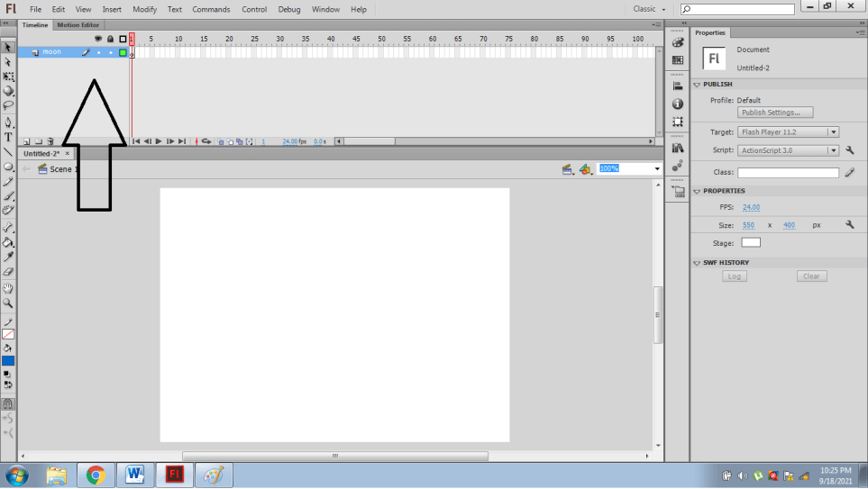Open the Info panel icon
This screenshot has height=489, width=868.
[678, 104]
